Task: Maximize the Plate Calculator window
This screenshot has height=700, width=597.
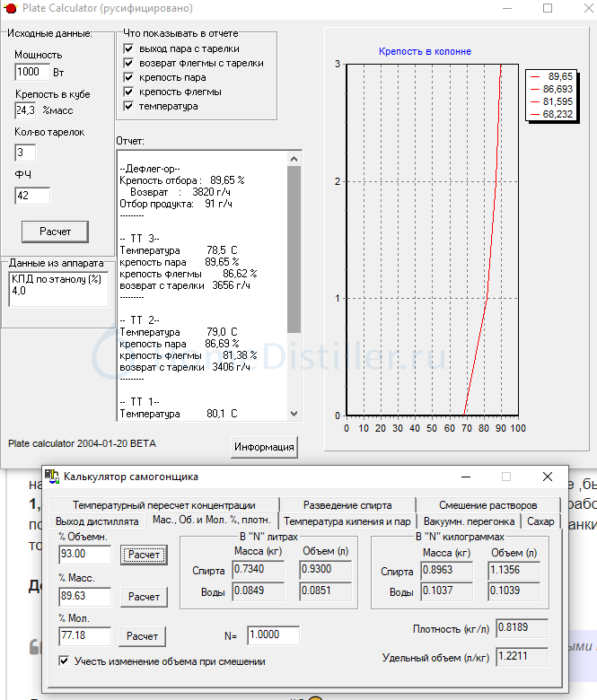Action: (548, 8)
